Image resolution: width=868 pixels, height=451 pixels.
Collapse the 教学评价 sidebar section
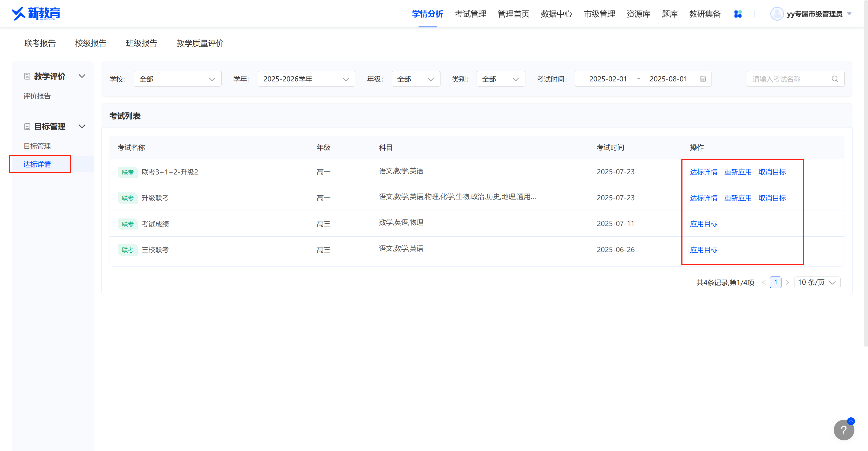82,76
